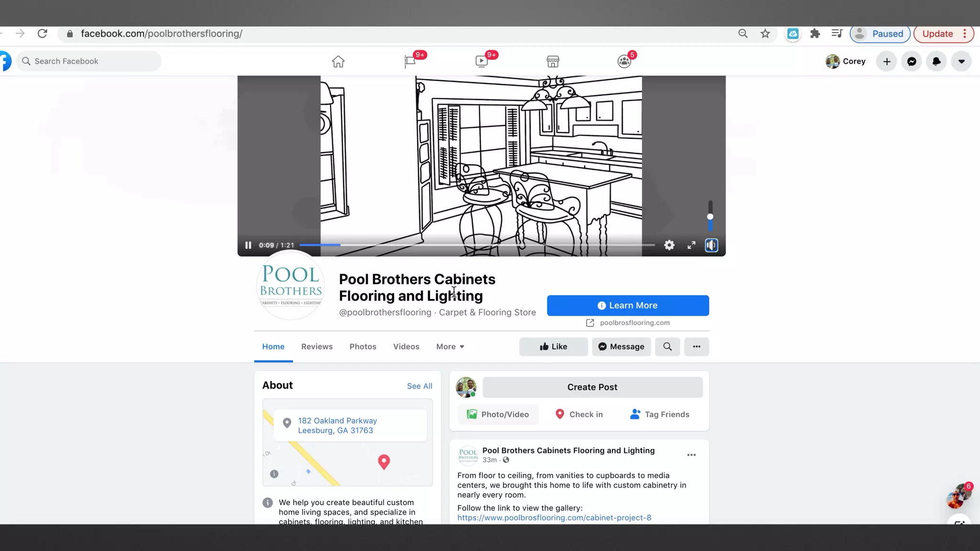Open video settings gear icon
This screenshot has height=551, width=980.
coord(669,245)
